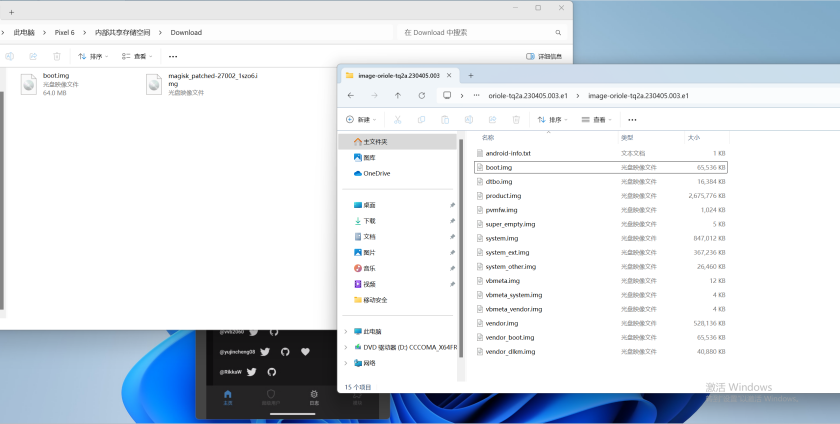This screenshot has width=840, height=424.
Task: Click the heart icon next to @yujincheng08
Action: click(x=305, y=351)
